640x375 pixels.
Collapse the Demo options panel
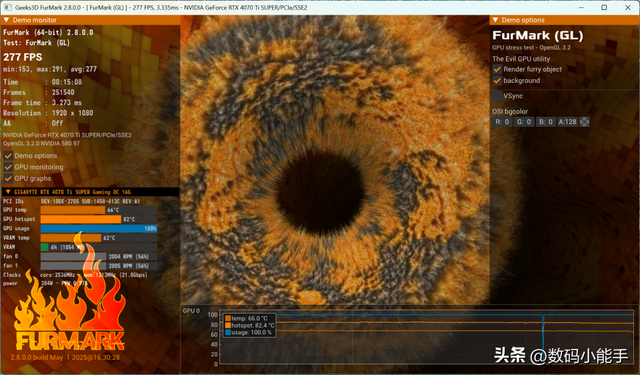pos(496,20)
